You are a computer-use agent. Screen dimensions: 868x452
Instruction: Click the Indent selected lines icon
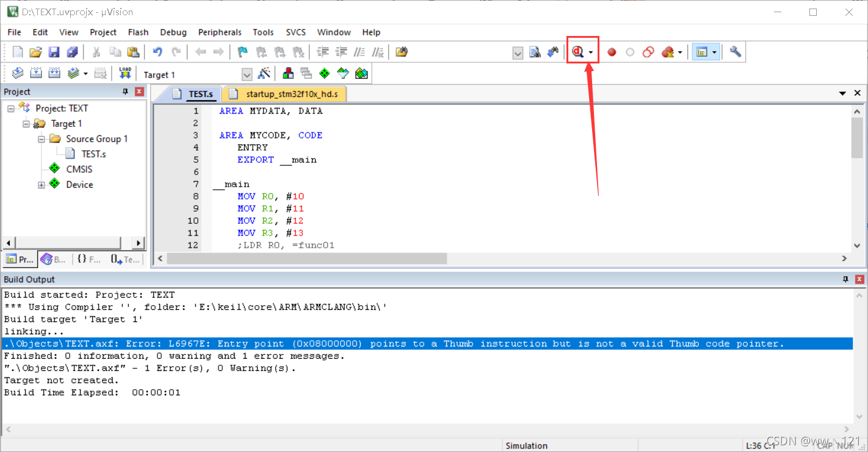[323, 52]
